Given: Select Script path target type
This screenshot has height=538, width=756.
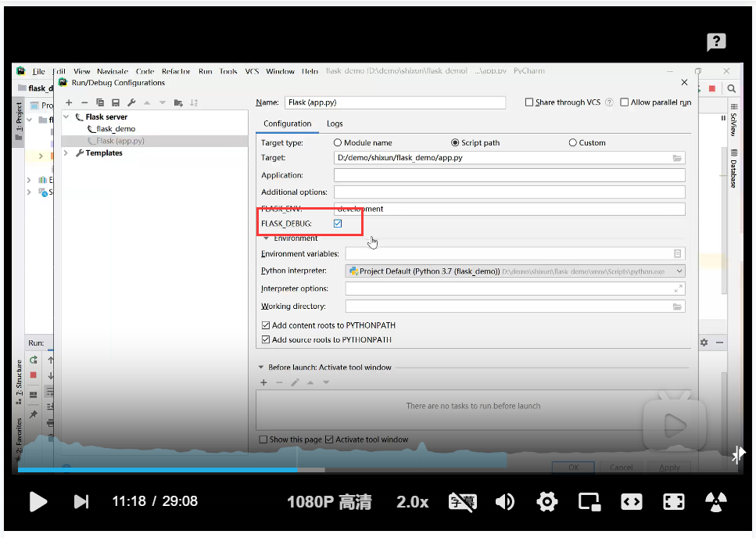Looking at the screenshot, I should click(455, 142).
